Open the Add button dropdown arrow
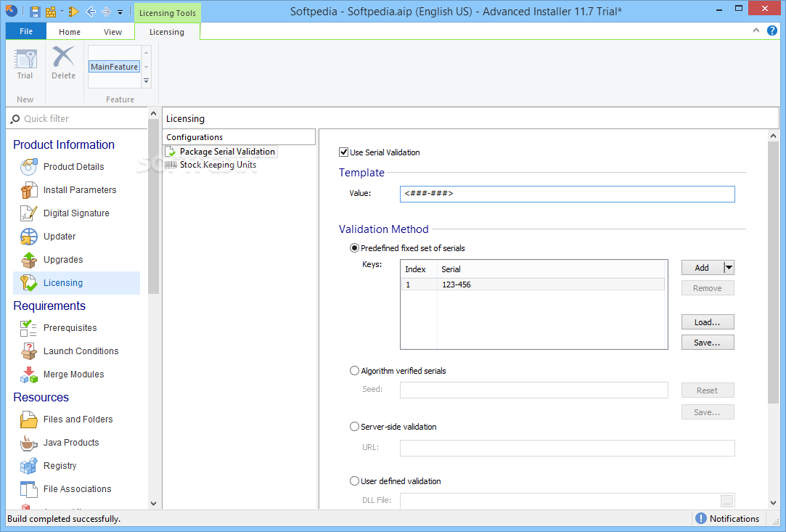 pyautogui.click(x=729, y=268)
